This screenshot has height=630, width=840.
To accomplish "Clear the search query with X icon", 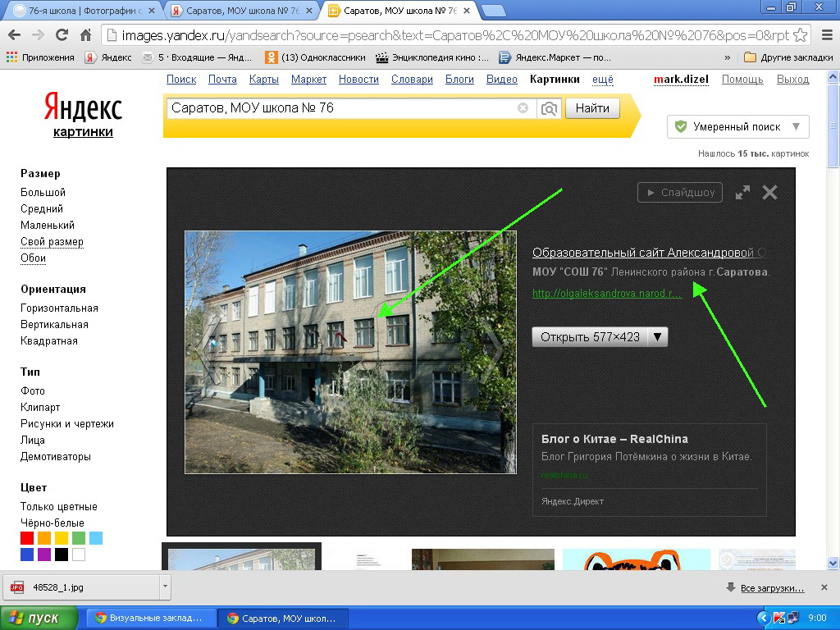I will (523, 108).
